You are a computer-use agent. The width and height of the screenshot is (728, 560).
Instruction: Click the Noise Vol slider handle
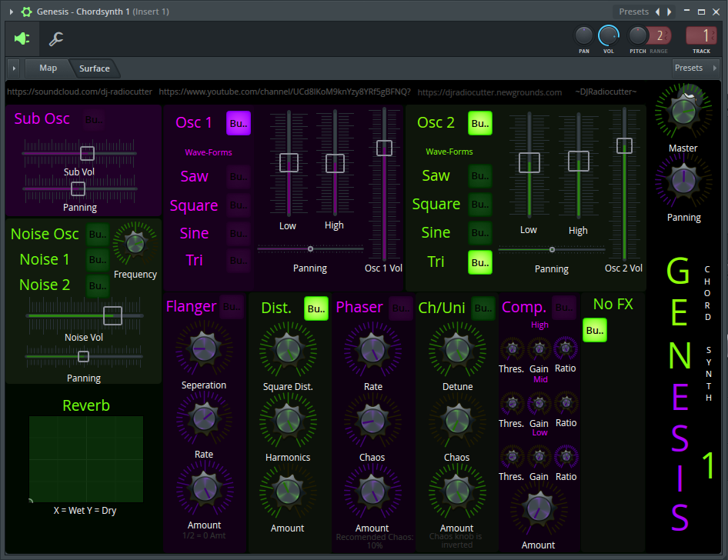(x=112, y=315)
